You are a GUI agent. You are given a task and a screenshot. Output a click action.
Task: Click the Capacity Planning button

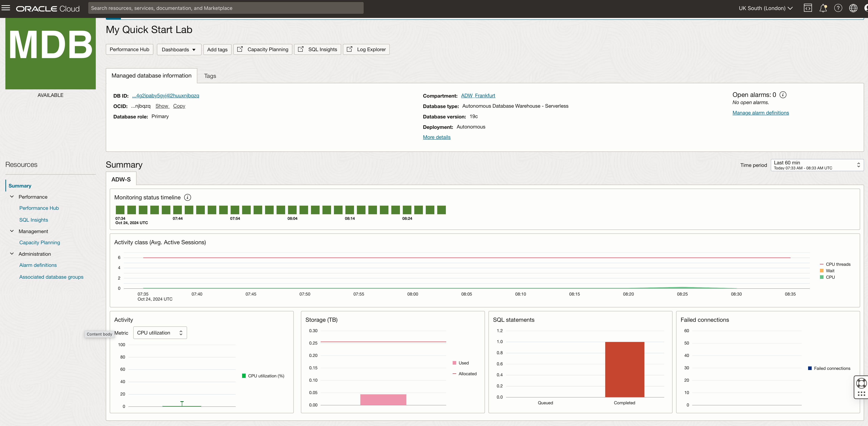point(263,50)
